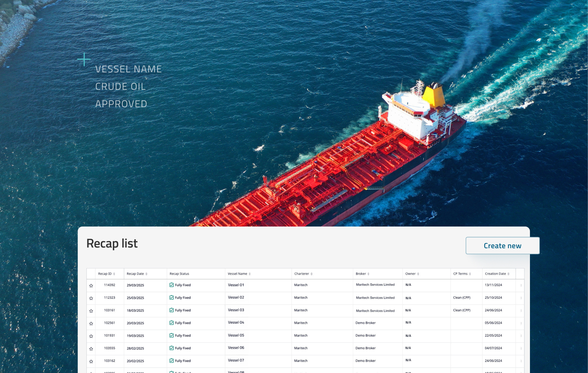The width and height of the screenshot is (588, 373).
Task: Toggle the favorite star on the Vessel 05 row
Action: (91, 336)
